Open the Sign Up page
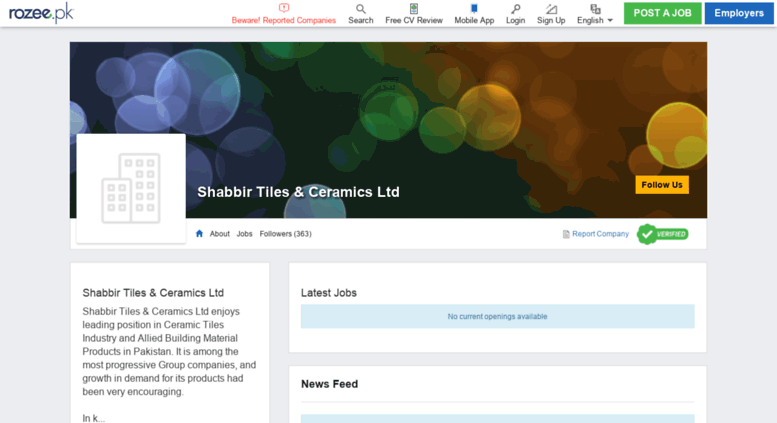 pyautogui.click(x=551, y=20)
